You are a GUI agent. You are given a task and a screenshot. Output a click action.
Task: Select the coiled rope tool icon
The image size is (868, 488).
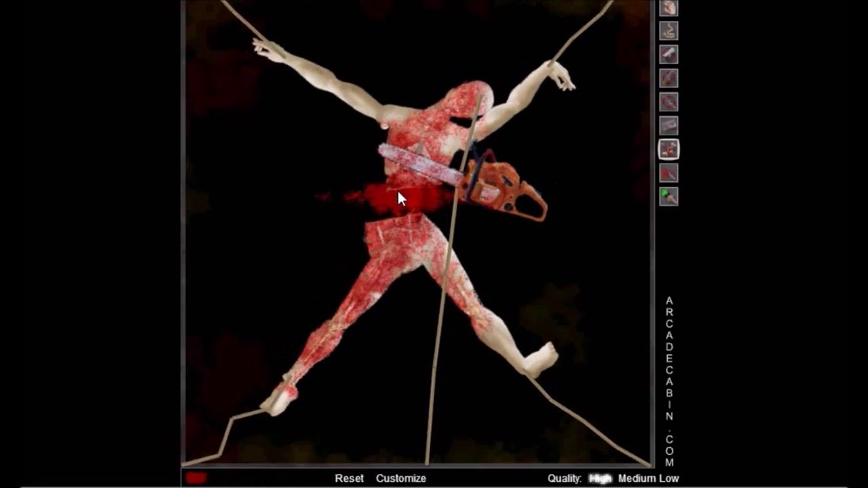(669, 30)
